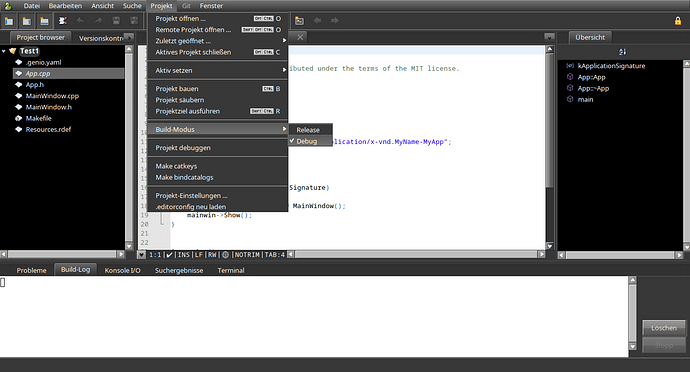Expand Aktiv setzen submenu
The image size is (690, 372).
pyautogui.click(x=217, y=70)
